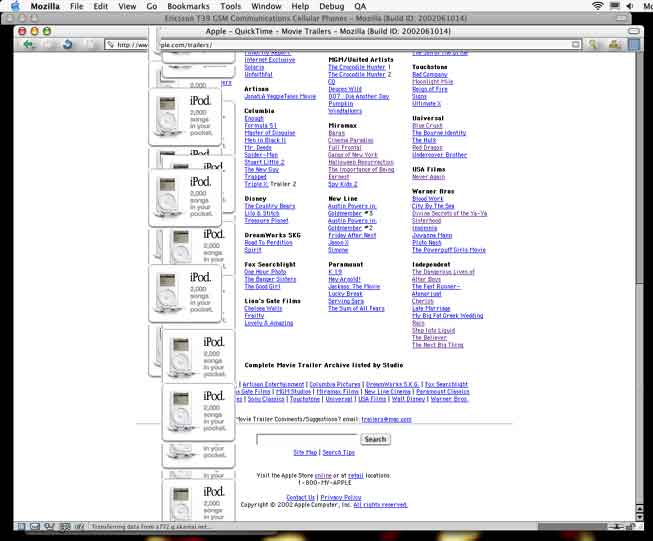The height and width of the screenshot is (541, 653).
Task: Open the Site Map link
Action: tap(305, 452)
